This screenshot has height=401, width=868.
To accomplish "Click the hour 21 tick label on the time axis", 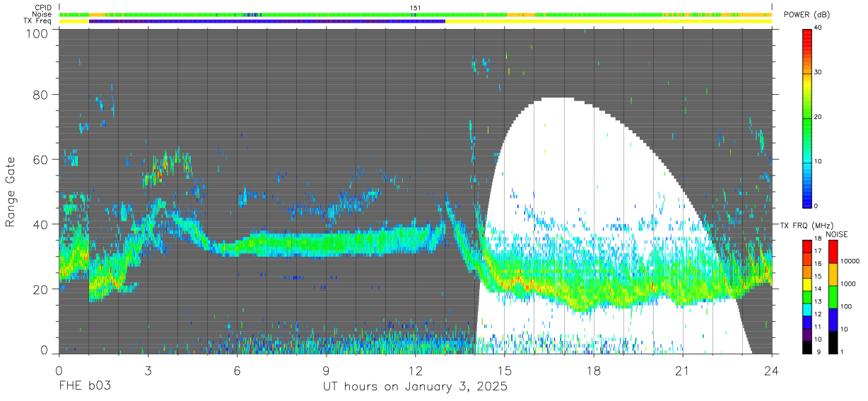I will 683,370.
